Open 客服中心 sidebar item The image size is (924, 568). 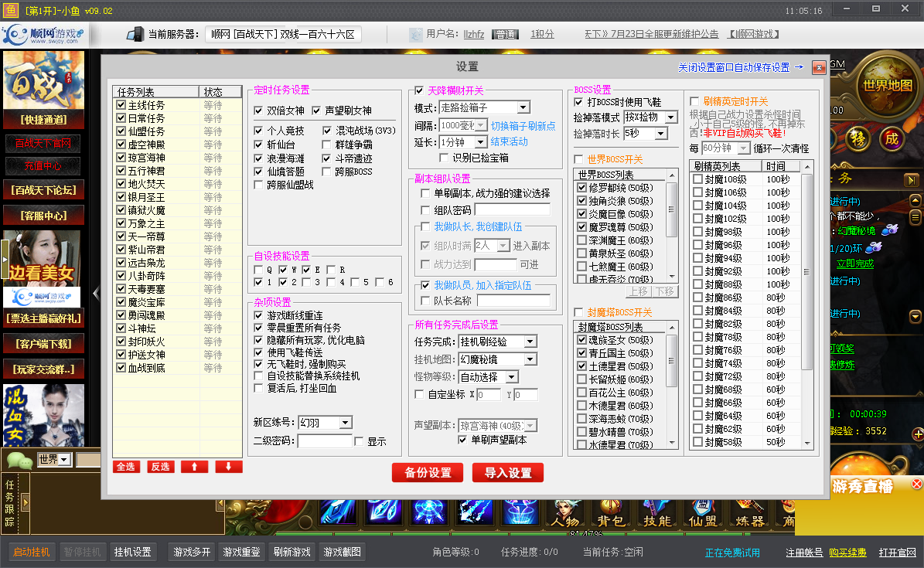[x=43, y=216]
